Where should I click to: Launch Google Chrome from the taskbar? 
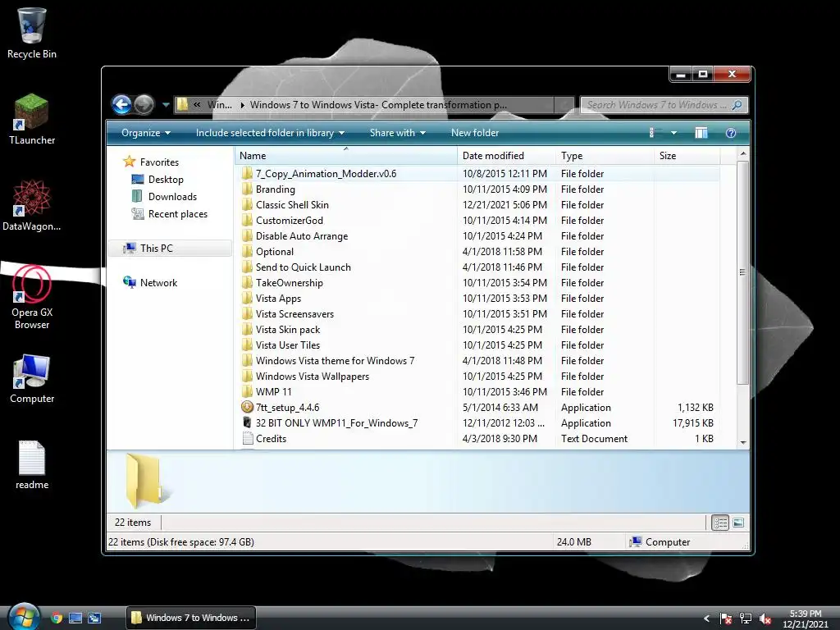pyautogui.click(x=57, y=618)
